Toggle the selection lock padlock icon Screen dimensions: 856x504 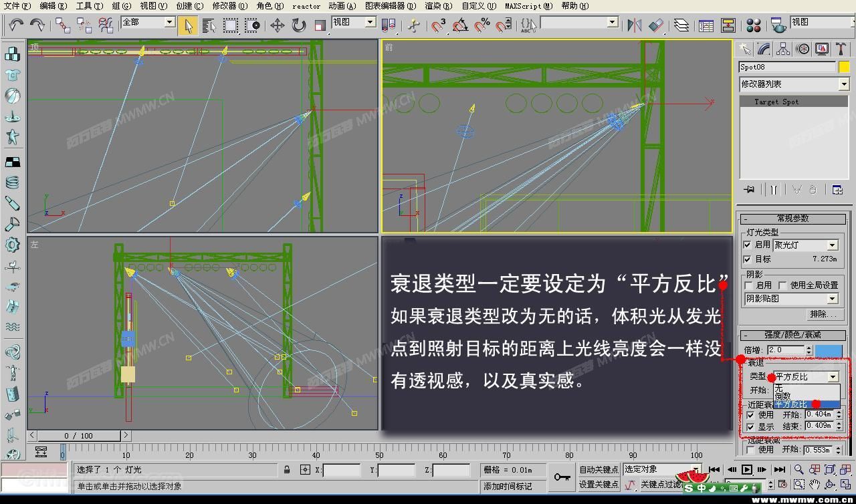(x=286, y=470)
